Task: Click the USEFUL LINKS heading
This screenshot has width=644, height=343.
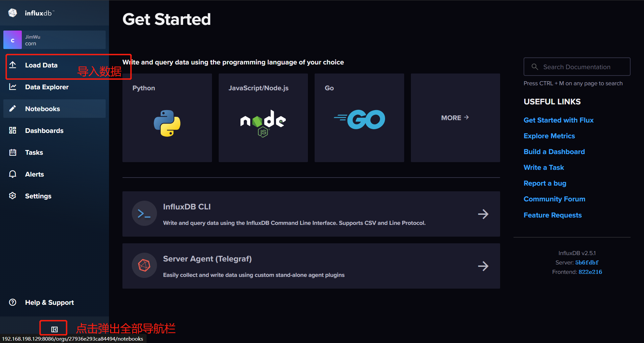Action: tap(552, 102)
